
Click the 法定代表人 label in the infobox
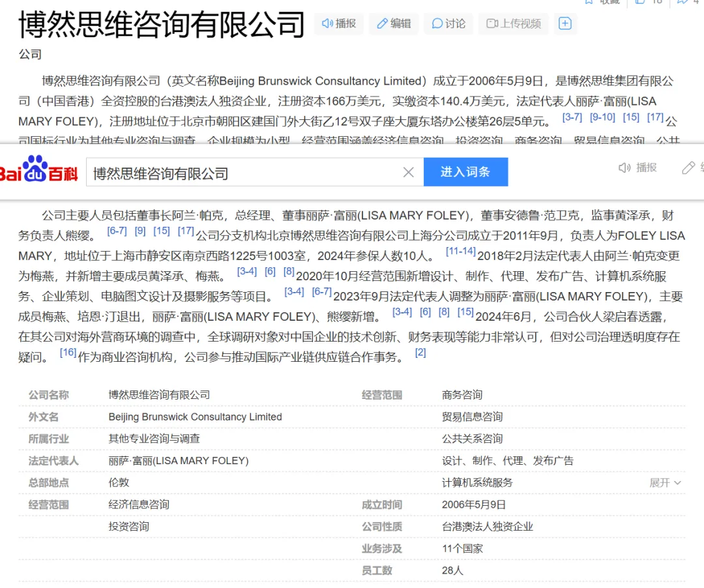pyautogui.click(x=53, y=461)
